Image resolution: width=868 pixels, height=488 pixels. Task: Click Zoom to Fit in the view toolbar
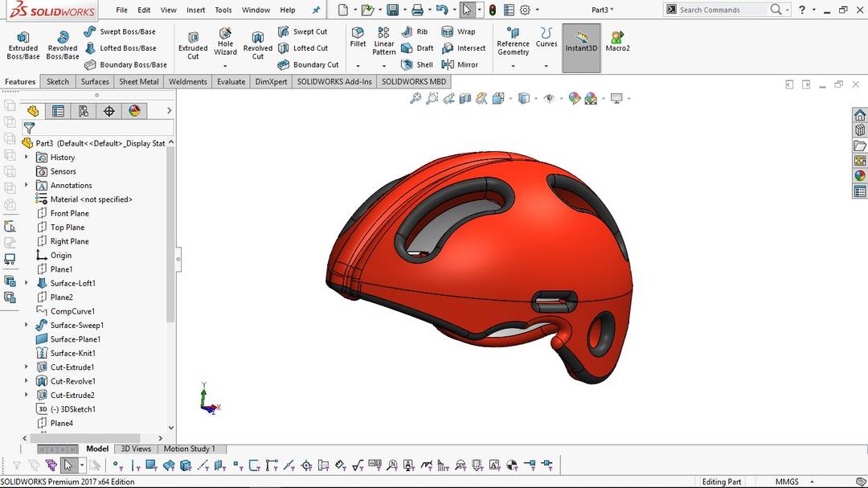click(416, 98)
